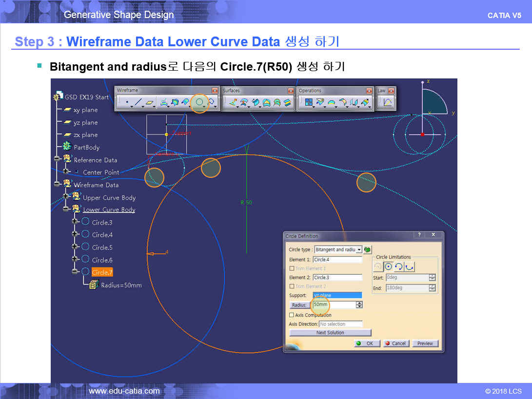Viewport: 532px width, 399px height.
Task: Expand the Upper Curve Body node
Action: point(66,197)
